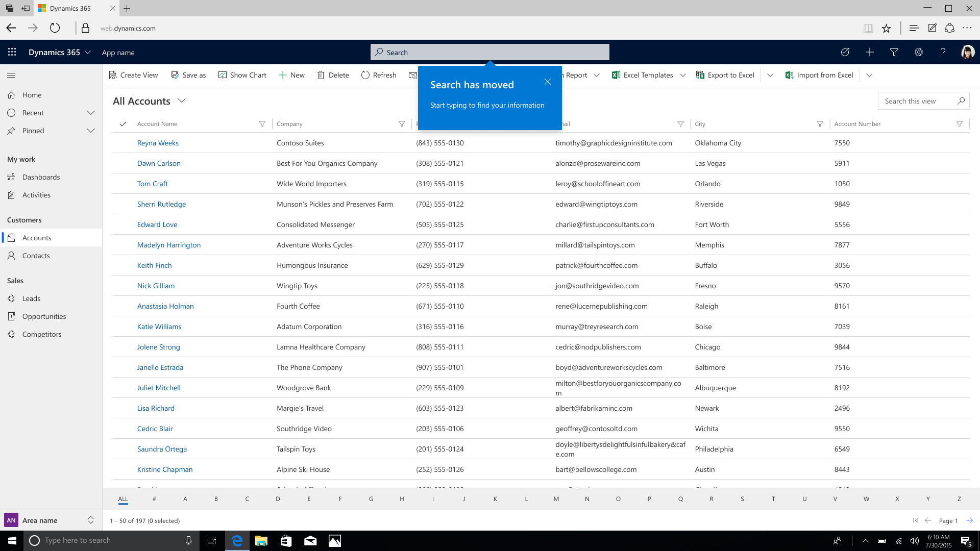Select the Contacts menu item in sidebar

tap(36, 256)
